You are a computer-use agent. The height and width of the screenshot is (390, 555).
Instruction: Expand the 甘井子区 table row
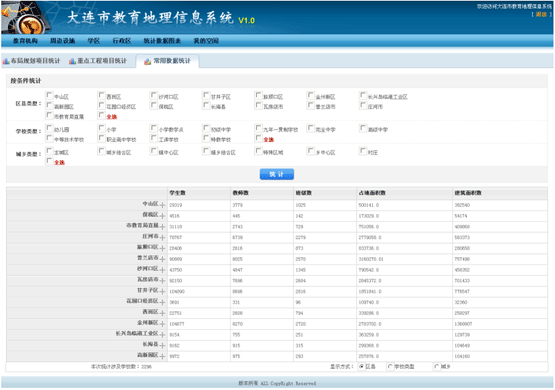click(x=162, y=292)
